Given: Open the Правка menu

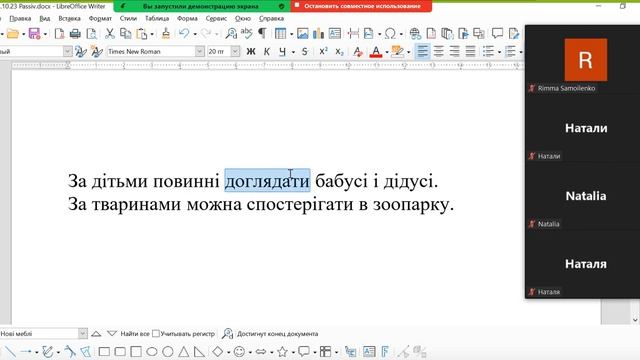Looking at the screenshot, I should pyautogui.click(x=20, y=18).
